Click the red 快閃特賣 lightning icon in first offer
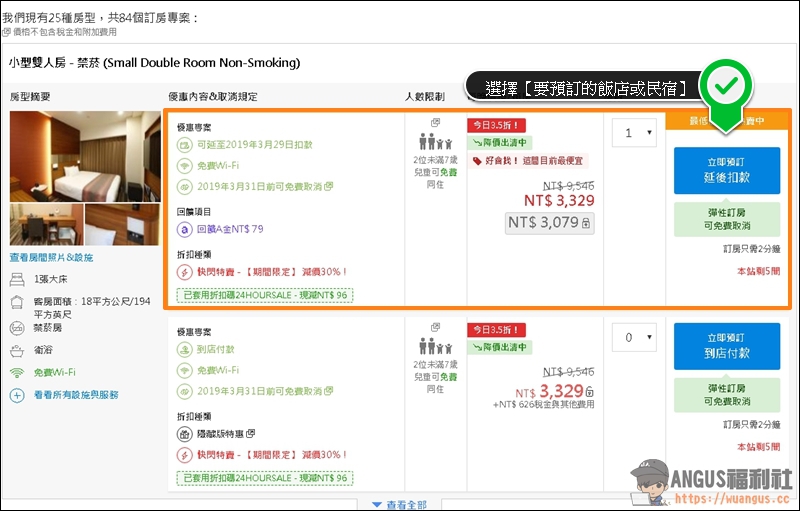Screen dimensions: 800x511 tap(185, 272)
